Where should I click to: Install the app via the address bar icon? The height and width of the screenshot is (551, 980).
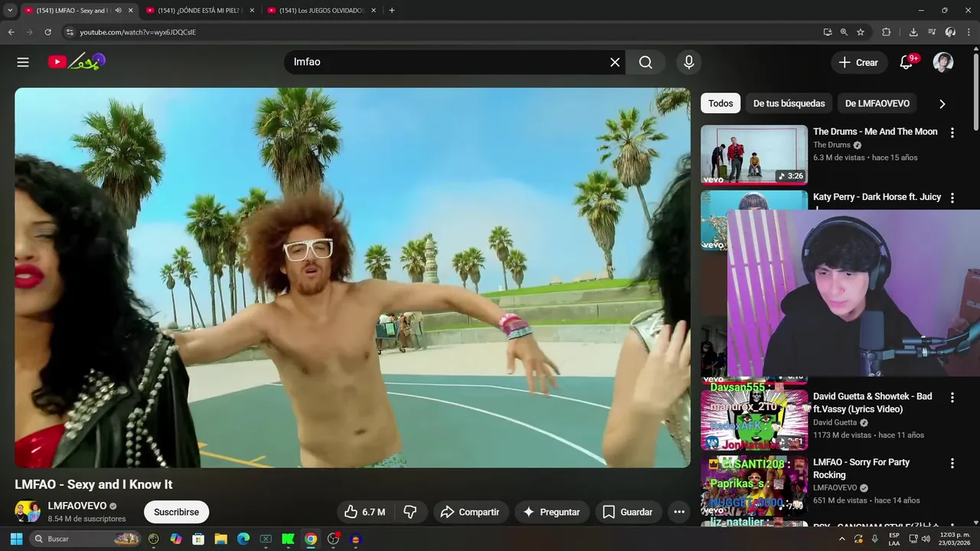[828, 32]
